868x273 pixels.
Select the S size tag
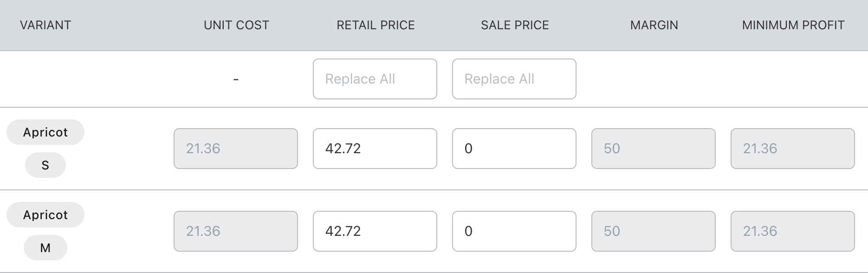point(45,165)
